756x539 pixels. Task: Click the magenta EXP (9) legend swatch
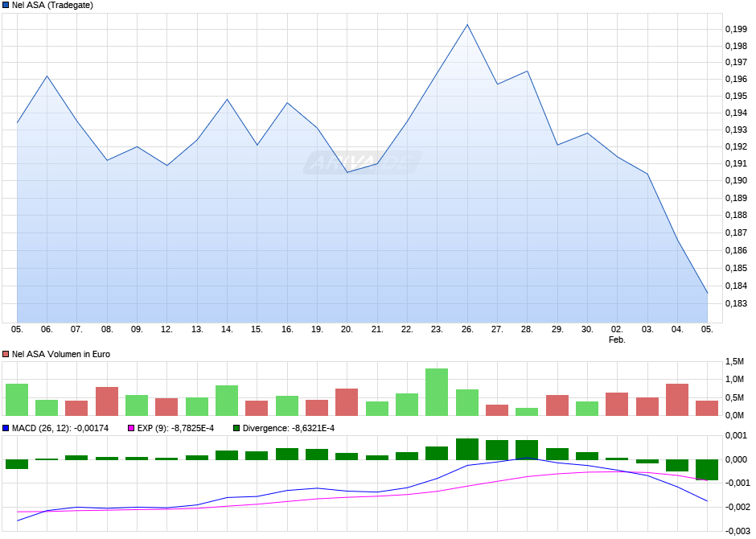click(131, 428)
